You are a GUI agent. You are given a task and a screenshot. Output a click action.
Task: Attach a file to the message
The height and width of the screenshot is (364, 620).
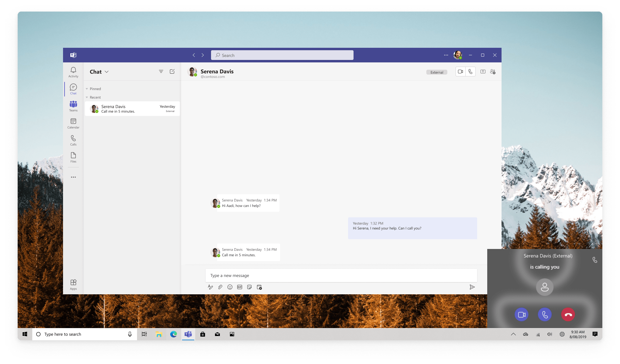click(220, 287)
